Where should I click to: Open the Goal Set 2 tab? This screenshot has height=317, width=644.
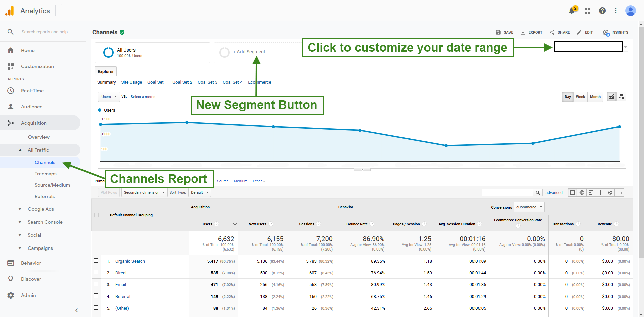[x=182, y=82]
